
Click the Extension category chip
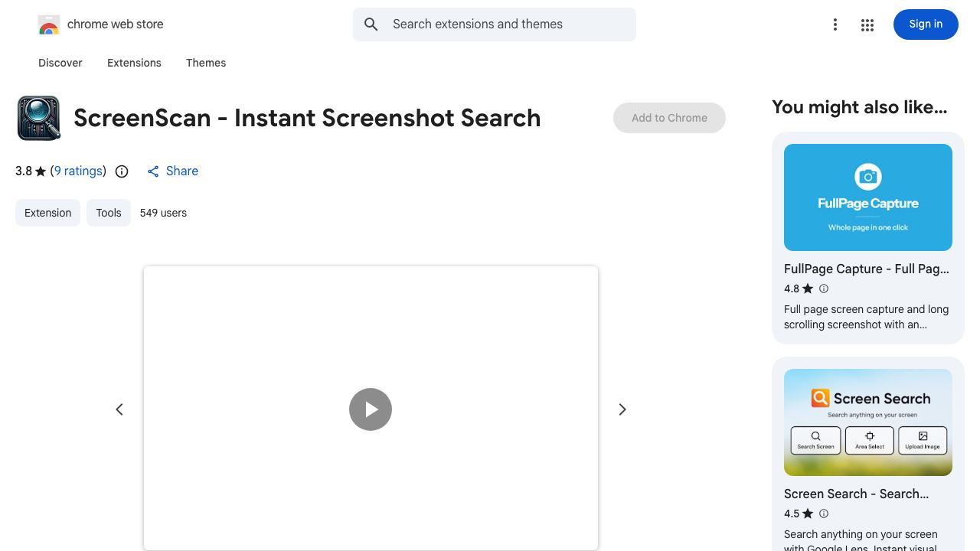click(47, 213)
